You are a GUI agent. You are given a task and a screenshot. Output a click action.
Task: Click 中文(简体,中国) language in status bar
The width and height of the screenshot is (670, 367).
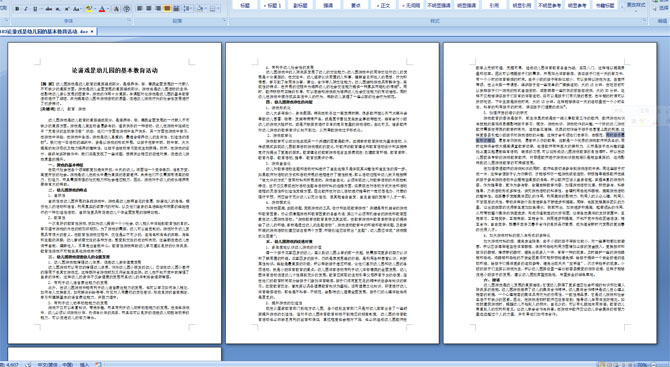[x=55, y=364]
